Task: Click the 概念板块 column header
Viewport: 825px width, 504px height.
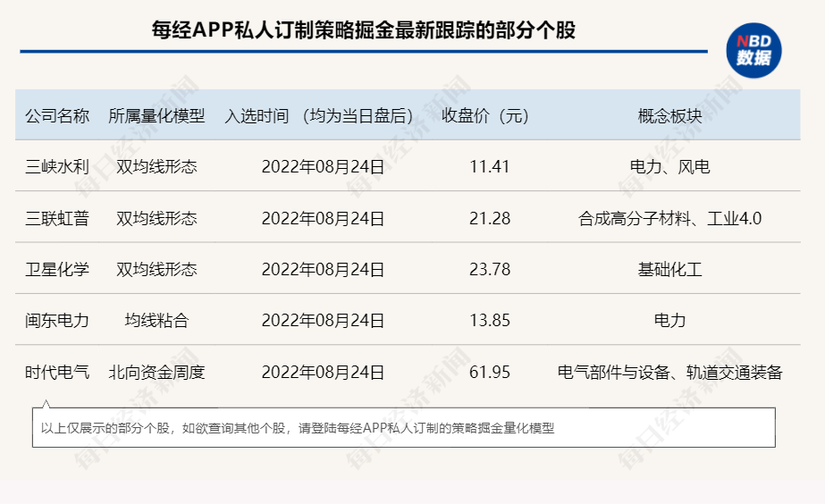Action: tap(669, 116)
